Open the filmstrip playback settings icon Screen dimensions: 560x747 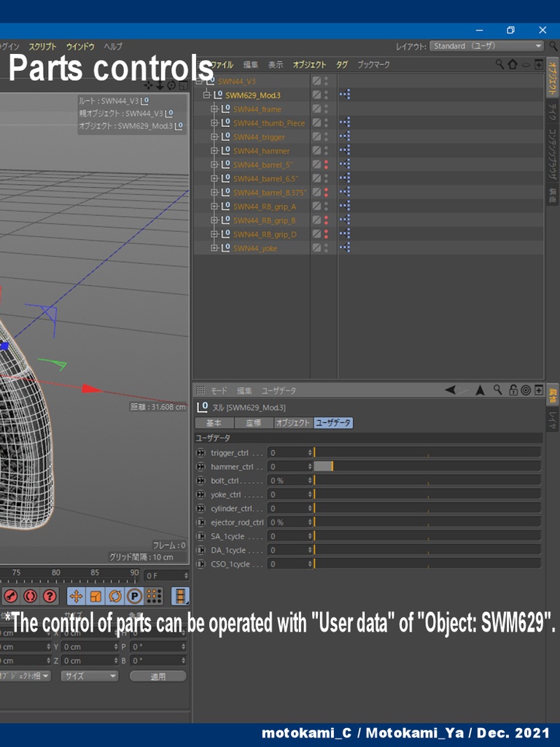(x=181, y=596)
